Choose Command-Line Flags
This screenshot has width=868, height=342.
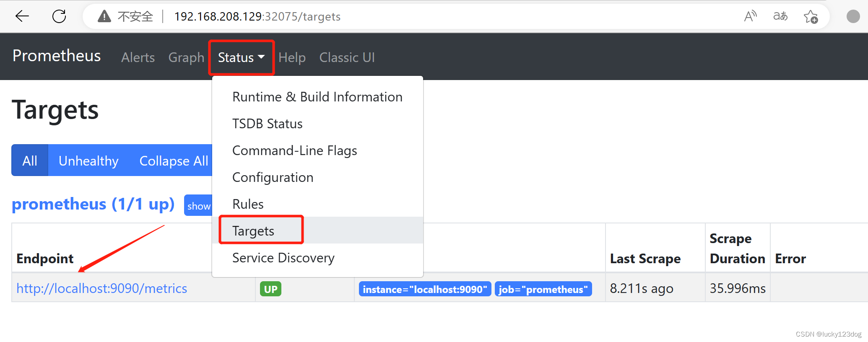coord(317,150)
